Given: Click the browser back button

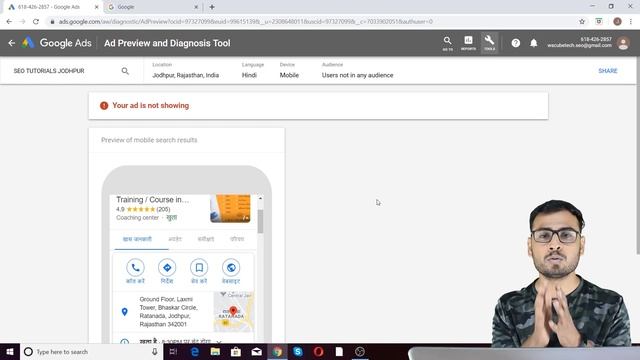Looking at the screenshot, I should pyautogui.click(x=9, y=22).
